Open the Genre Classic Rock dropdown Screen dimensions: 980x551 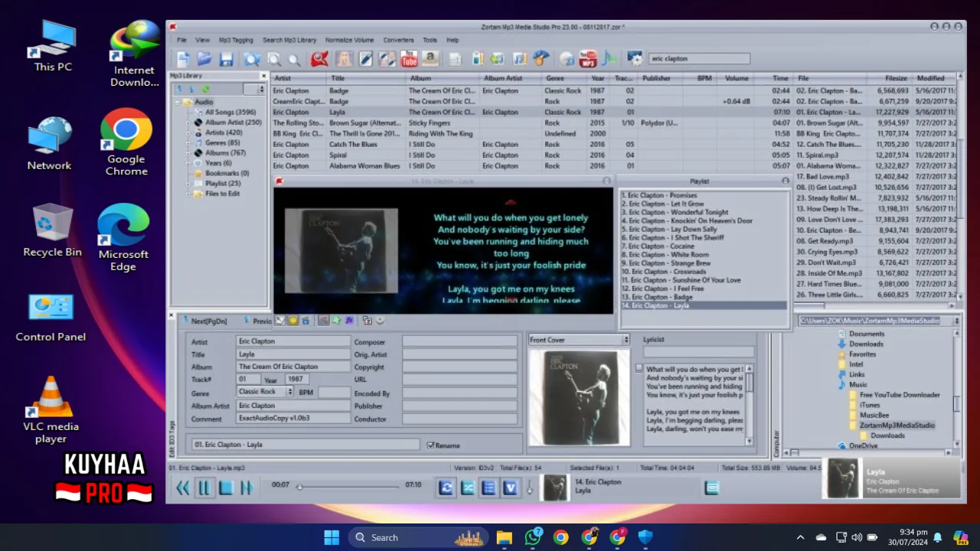pos(289,392)
